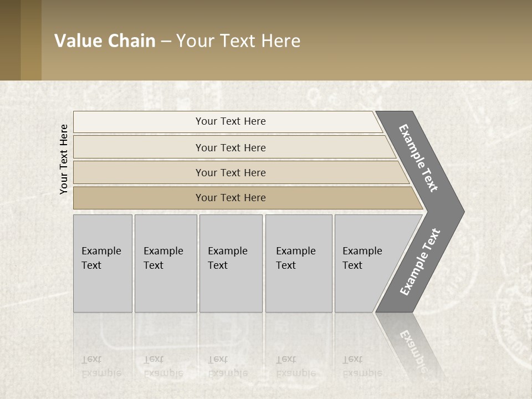532x399 pixels.
Task: Select the upper chevron arm labeled "Example Text"
Action: click(418, 158)
